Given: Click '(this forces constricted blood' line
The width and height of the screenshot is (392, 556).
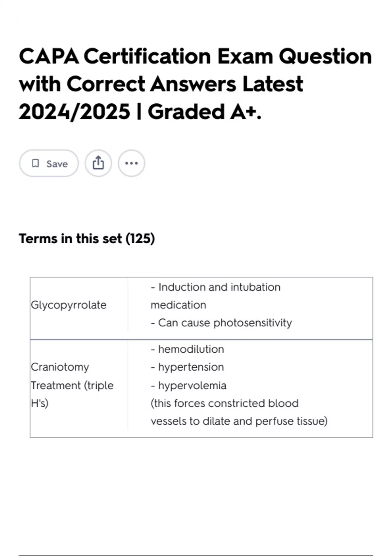Looking at the screenshot, I should (x=225, y=403).
